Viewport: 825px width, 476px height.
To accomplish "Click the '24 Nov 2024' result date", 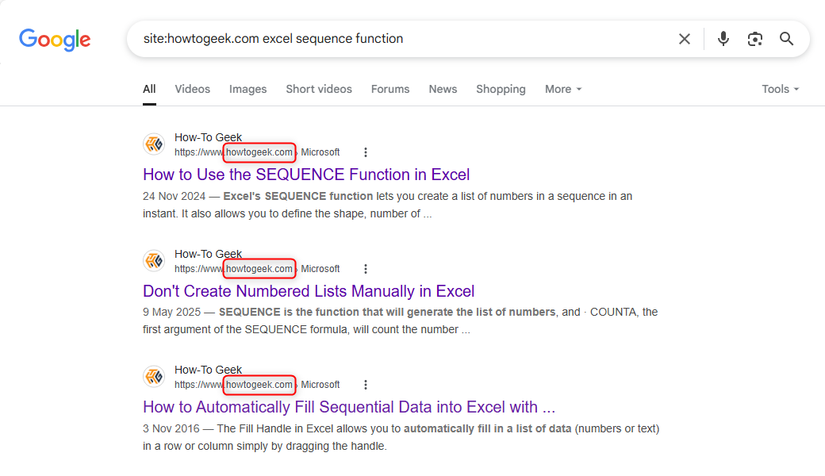I will click(174, 196).
